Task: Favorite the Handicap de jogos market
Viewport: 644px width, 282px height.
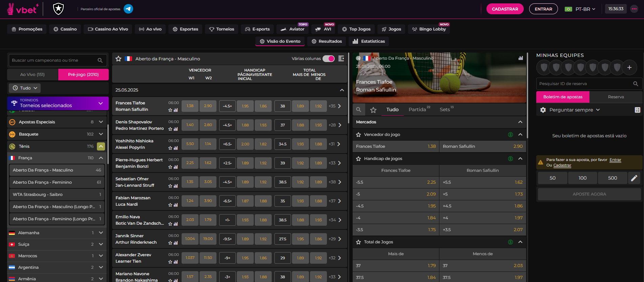Action: pyautogui.click(x=358, y=159)
